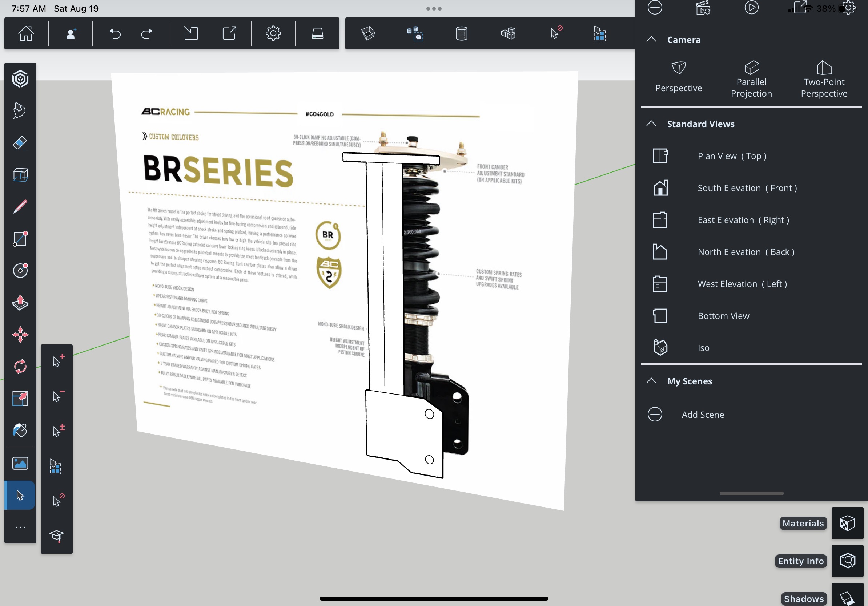Pick the Rotate tool
This screenshot has width=868, height=606.
(20, 367)
